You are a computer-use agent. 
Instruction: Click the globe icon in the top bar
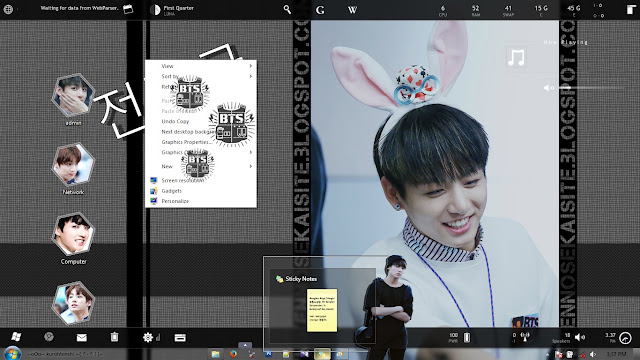tap(8, 9)
